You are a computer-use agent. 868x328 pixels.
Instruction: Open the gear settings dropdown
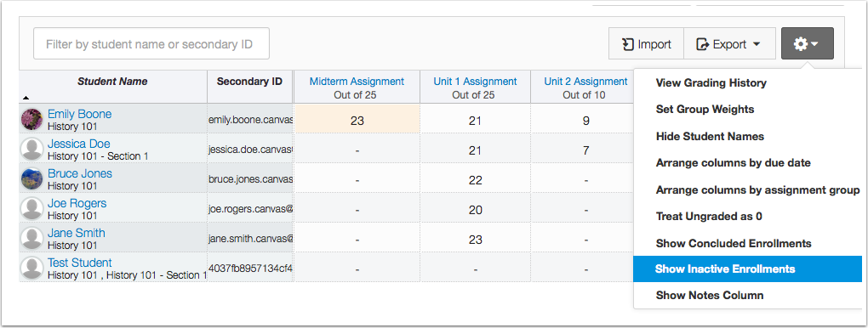(x=807, y=43)
